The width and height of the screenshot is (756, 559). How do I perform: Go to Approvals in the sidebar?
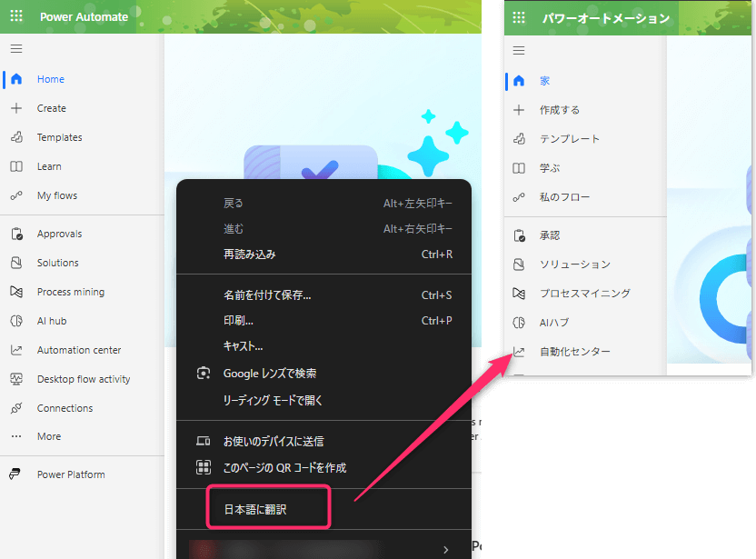click(60, 234)
